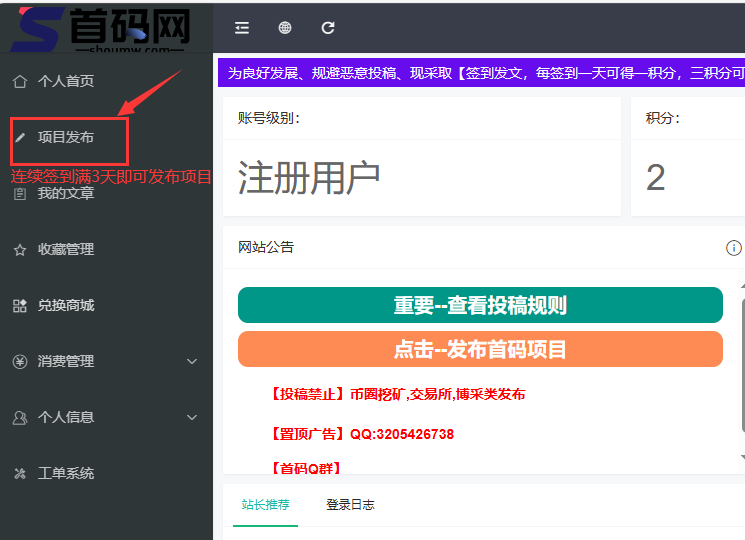Viewport: 745px width, 540px height.
Task: Click the pencil icon beside 项目发布
Action: 19,138
